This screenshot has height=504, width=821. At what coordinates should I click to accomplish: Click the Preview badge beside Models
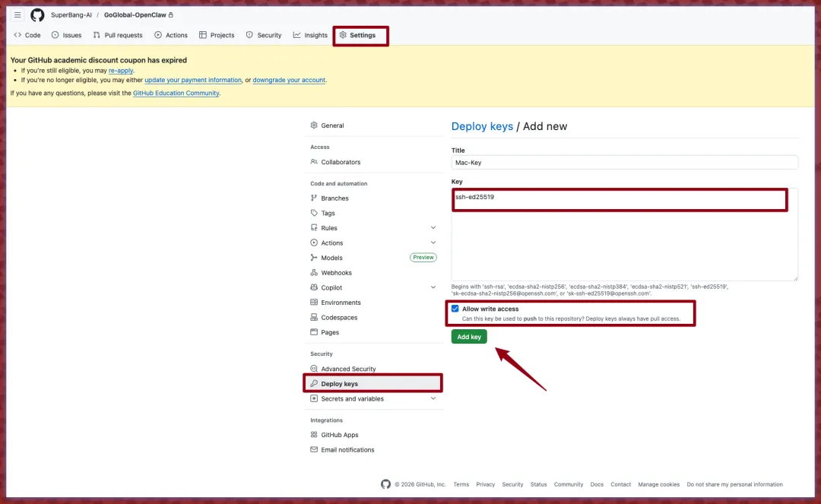(423, 258)
